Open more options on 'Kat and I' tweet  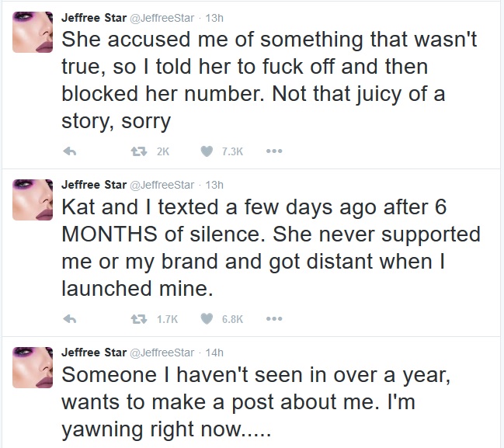273,318
